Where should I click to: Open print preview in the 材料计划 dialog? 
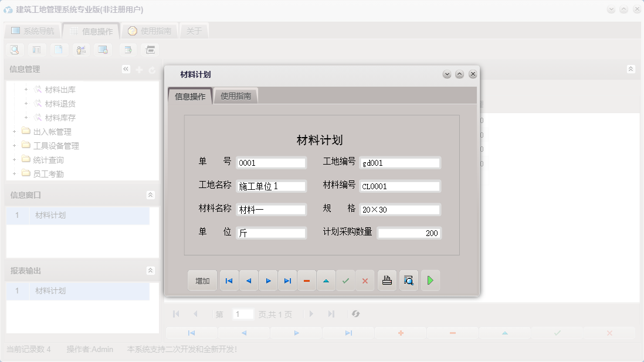coord(409,280)
